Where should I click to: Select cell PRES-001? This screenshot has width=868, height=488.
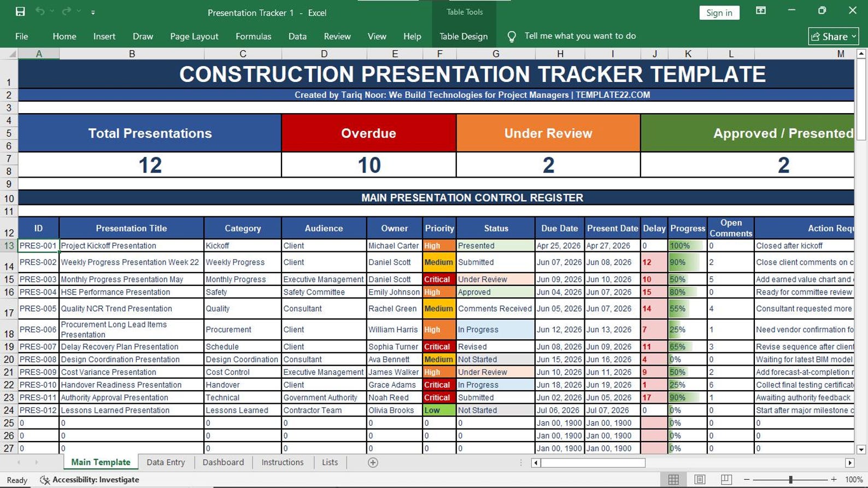tap(38, 246)
